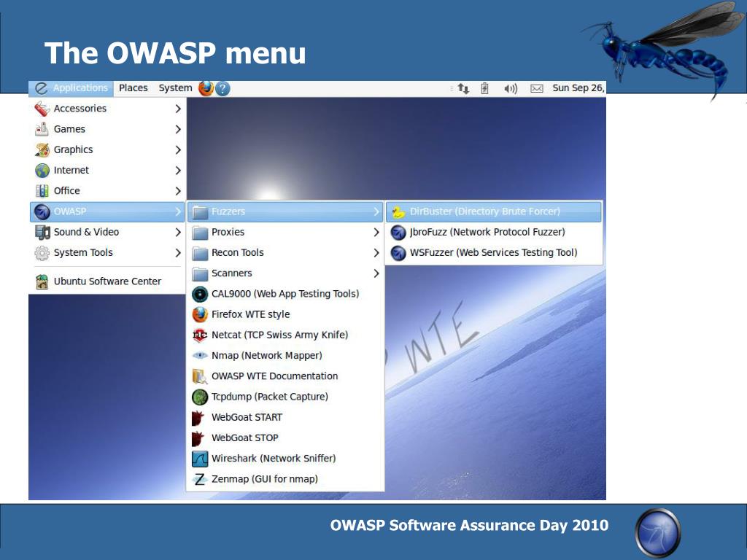Open the help icon in top panel
The height and width of the screenshot is (560, 747).
[222, 88]
